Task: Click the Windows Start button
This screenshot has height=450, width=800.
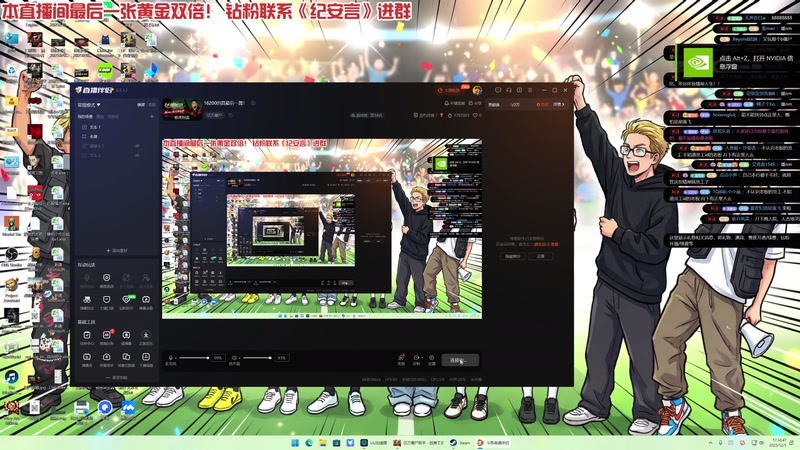Action: coord(295,442)
